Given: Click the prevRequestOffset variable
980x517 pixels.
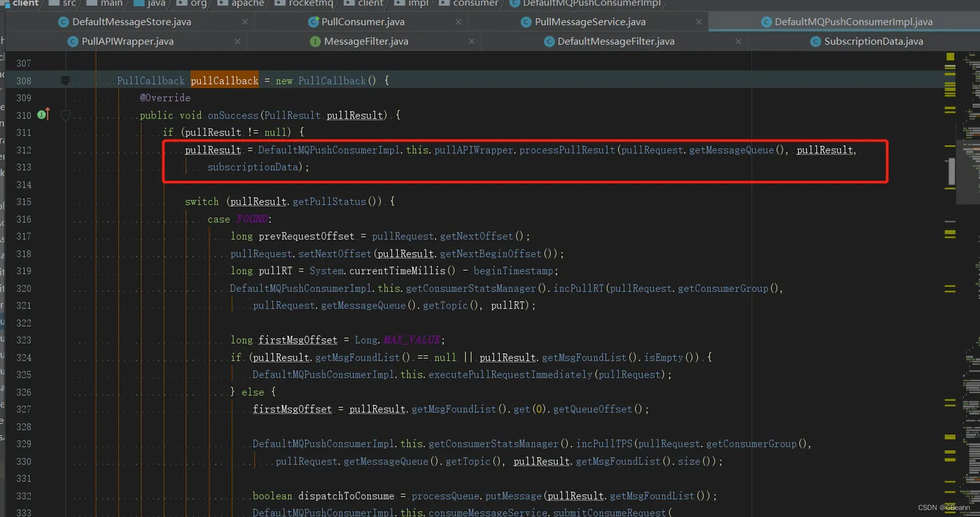Looking at the screenshot, I should pyautogui.click(x=307, y=236).
